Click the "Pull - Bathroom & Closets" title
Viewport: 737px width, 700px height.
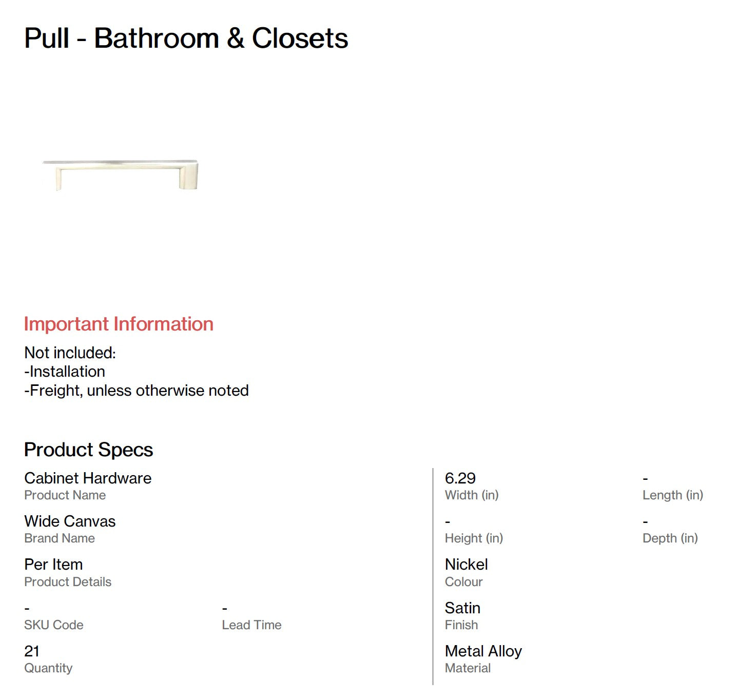(186, 38)
